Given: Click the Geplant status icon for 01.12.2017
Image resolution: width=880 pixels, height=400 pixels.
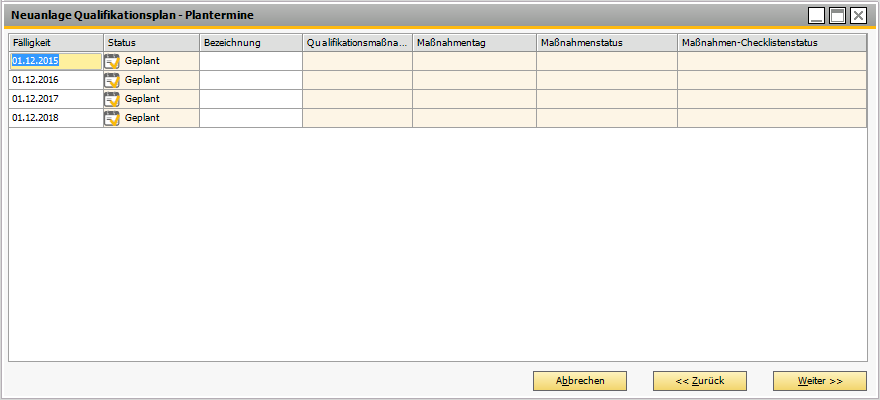Looking at the screenshot, I should tap(112, 99).
